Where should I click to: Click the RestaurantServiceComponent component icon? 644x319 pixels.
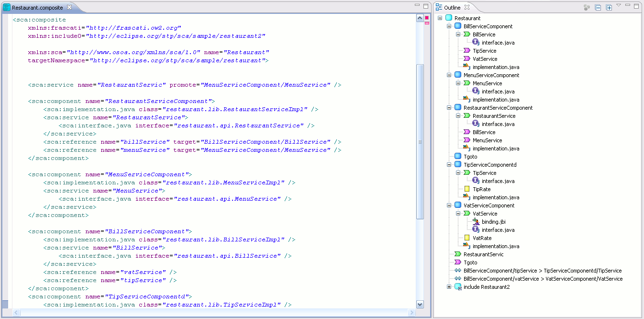pyautogui.click(x=458, y=108)
